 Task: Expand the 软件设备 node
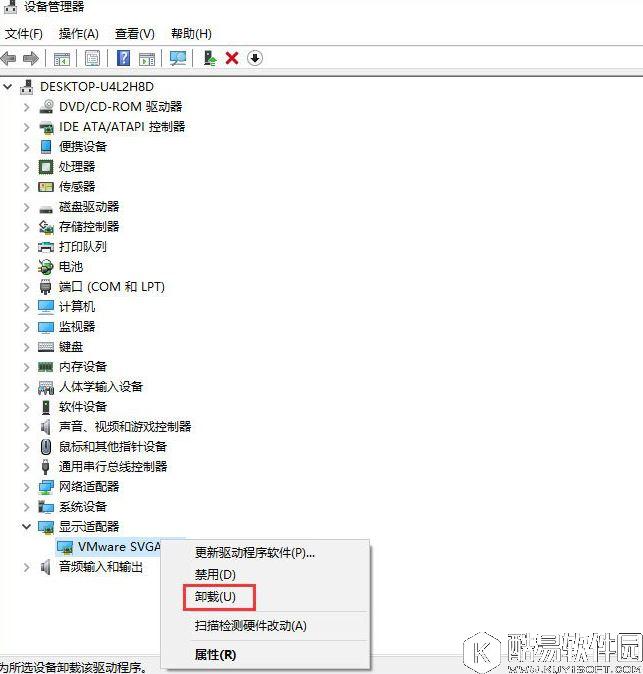(27, 407)
